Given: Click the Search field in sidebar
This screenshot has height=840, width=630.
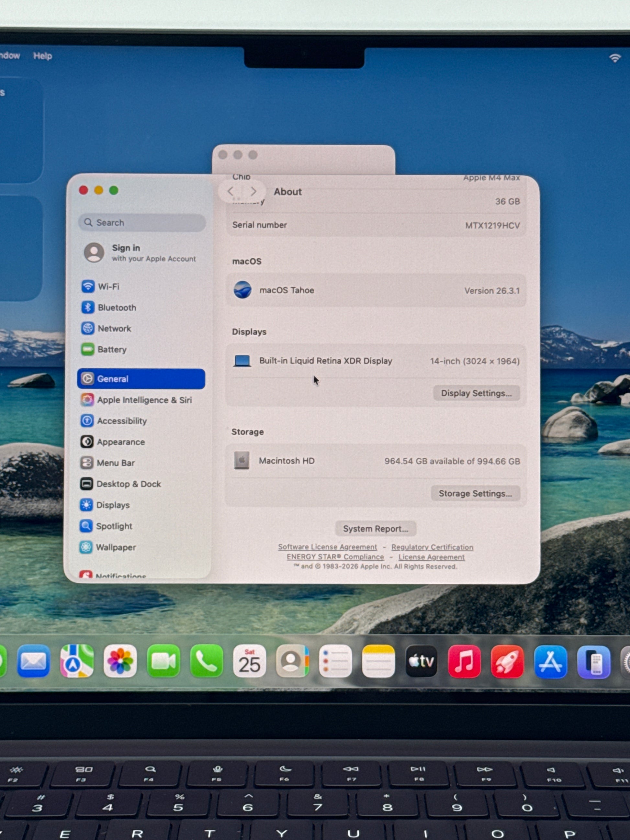Looking at the screenshot, I should point(142,222).
